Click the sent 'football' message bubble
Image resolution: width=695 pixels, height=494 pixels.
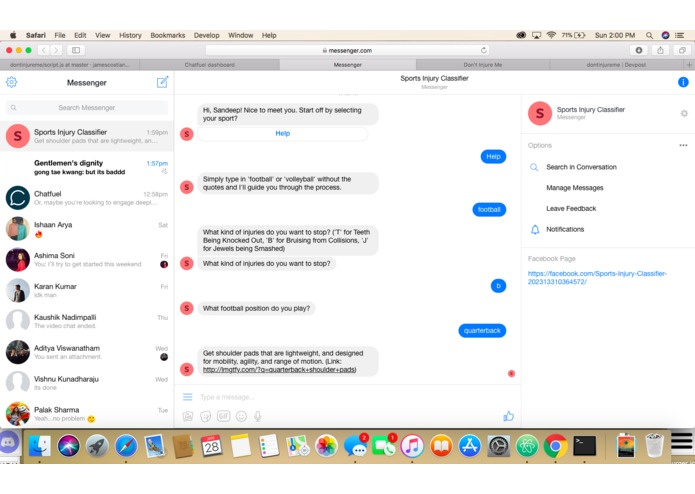click(x=489, y=210)
